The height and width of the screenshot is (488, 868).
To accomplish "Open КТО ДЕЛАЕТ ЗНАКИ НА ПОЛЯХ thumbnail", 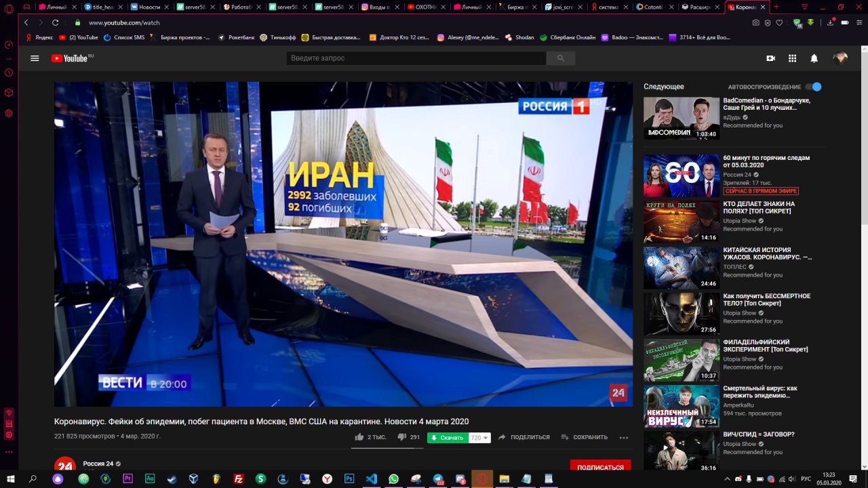I will tap(682, 222).
